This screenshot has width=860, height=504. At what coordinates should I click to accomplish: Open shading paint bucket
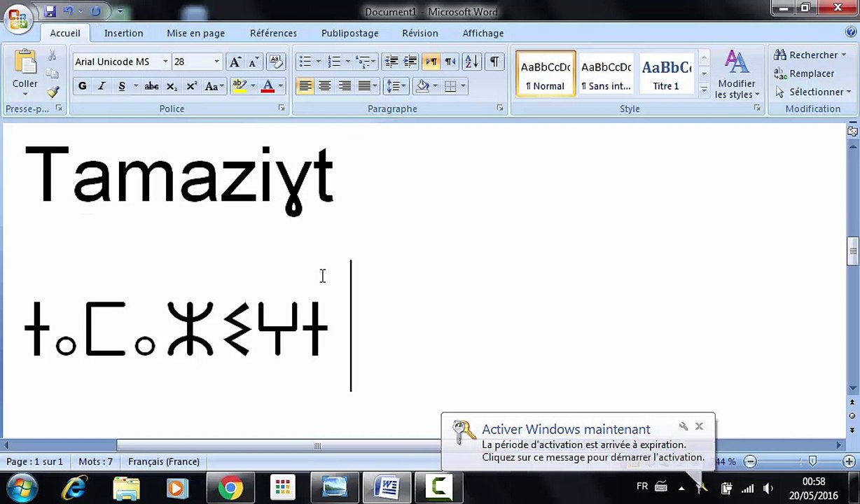[422, 86]
